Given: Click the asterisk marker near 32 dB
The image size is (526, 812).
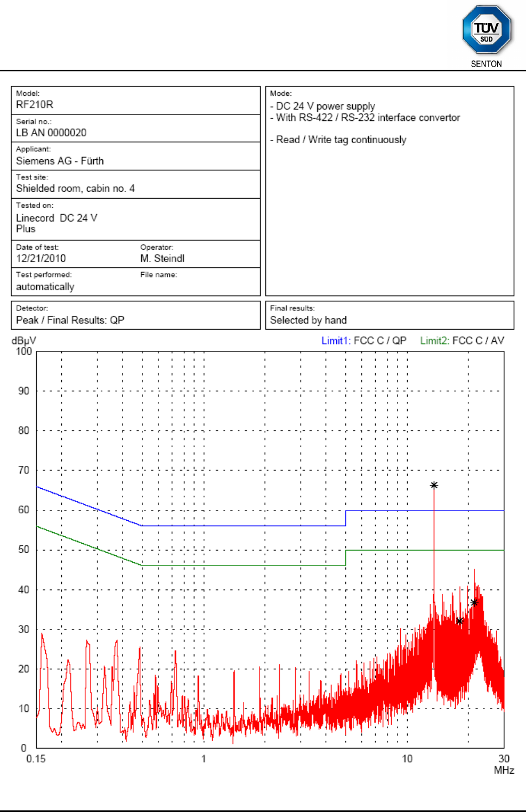Looking at the screenshot, I should pyautogui.click(x=459, y=621).
